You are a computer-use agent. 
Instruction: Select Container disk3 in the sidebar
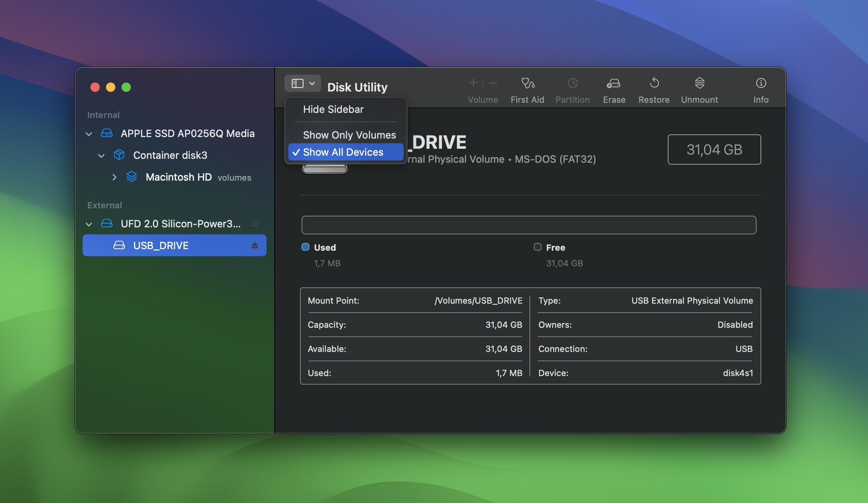tap(175, 155)
